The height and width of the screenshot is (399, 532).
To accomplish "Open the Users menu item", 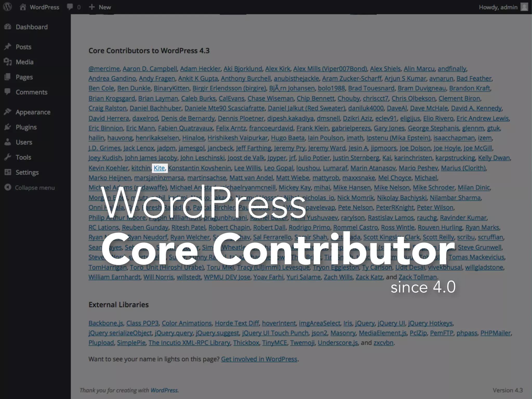I will 24,142.
